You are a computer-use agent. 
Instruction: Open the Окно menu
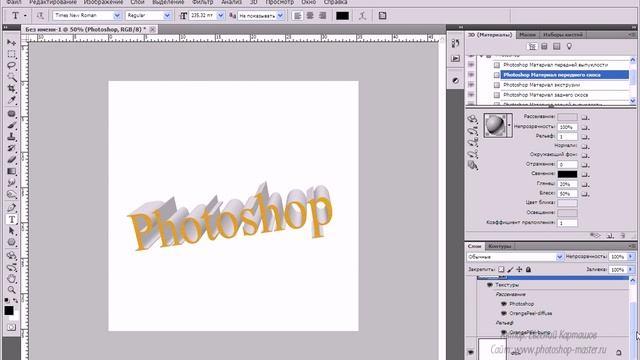pyautogui.click(x=309, y=2)
